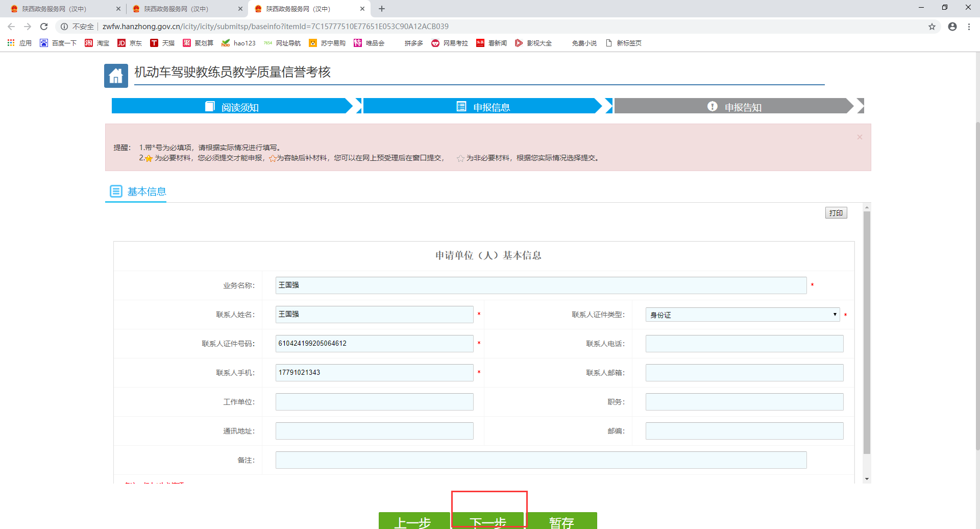980x529 pixels.
Task: Dismiss the pink reminder notice
Action: (860, 137)
